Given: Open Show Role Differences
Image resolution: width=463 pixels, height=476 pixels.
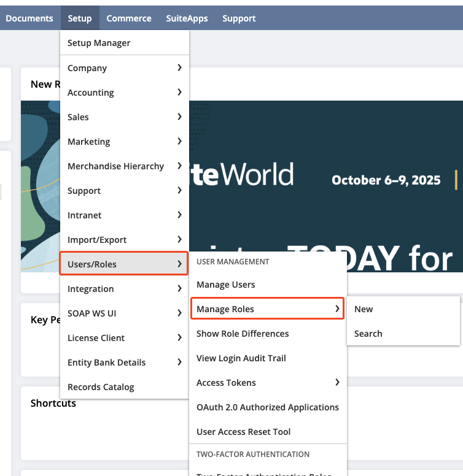Looking at the screenshot, I should (243, 334).
